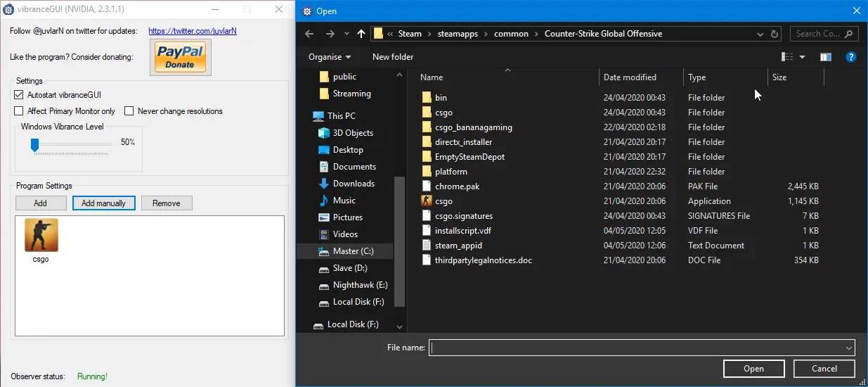Open Downloads in the navigation pane

(354, 184)
